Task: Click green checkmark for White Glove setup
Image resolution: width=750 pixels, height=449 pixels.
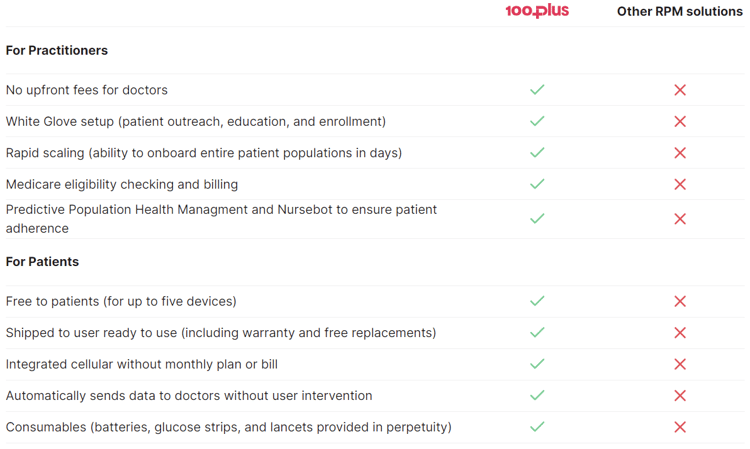Action: 537,121
